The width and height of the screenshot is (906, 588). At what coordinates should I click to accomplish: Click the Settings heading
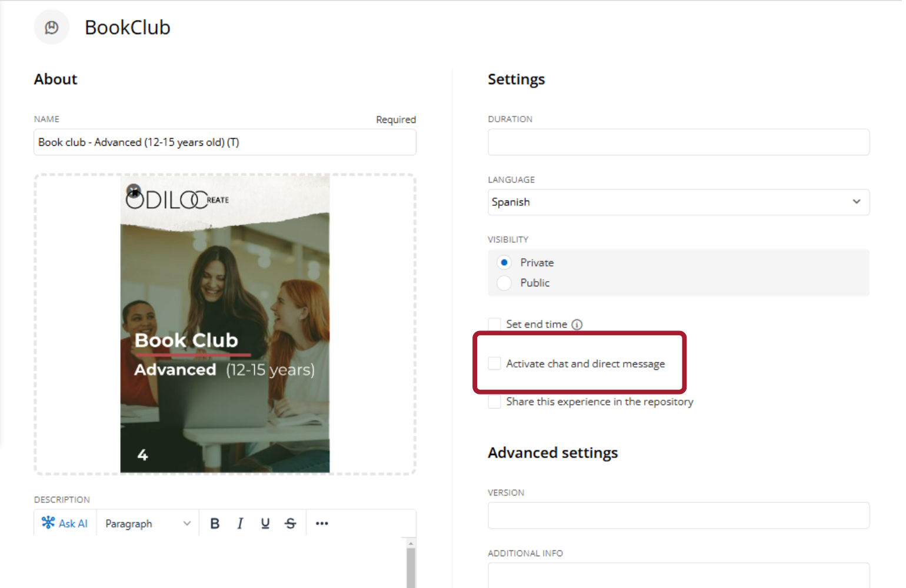[516, 79]
